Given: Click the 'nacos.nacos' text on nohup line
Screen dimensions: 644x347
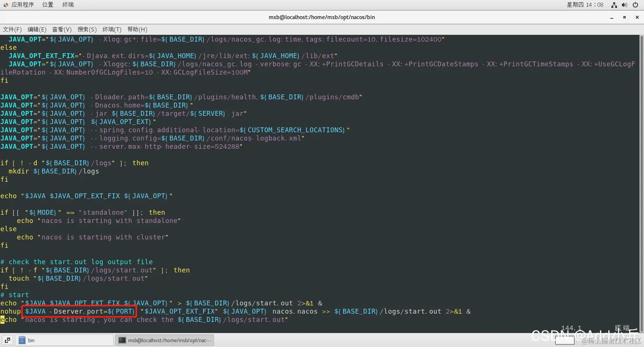Looking at the screenshot, I should [295, 311].
